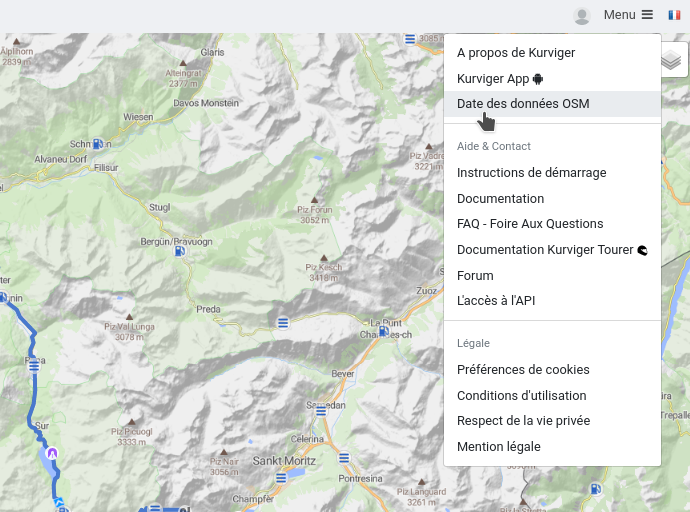This screenshot has height=512, width=690.
Task: Open 'Respect de la vie privée'
Action: (552, 421)
